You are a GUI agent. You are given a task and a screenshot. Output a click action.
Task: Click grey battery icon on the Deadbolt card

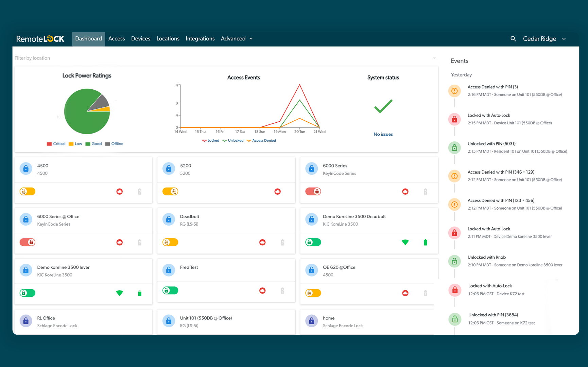[x=282, y=242]
